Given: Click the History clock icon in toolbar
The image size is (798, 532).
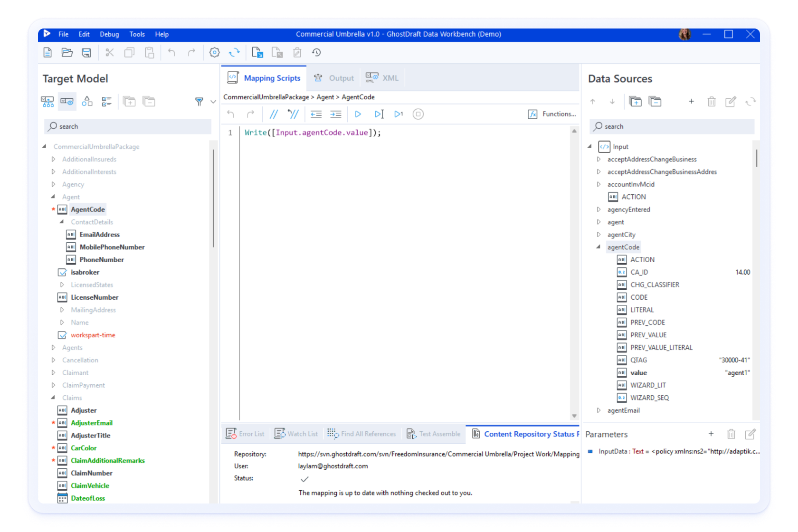Looking at the screenshot, I should [x=316, y=52].
